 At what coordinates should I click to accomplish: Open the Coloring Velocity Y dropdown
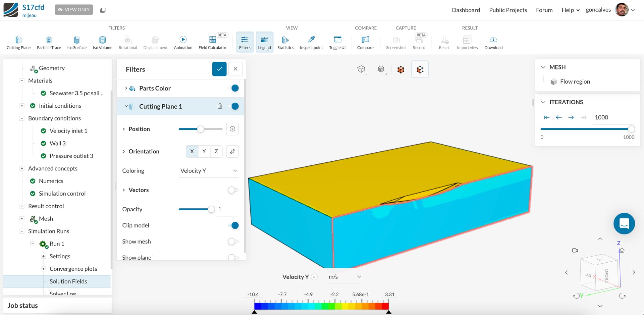pos(209,171)
